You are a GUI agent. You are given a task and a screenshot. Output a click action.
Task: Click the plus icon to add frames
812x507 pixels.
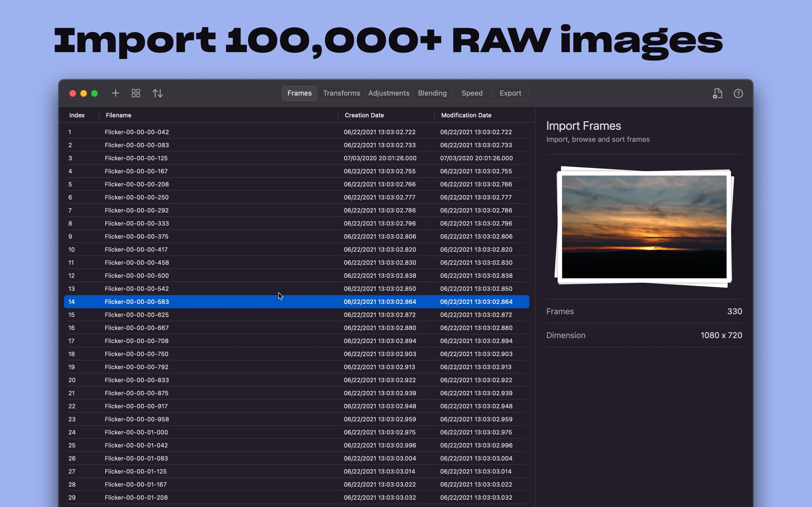(x=115, y=93)
